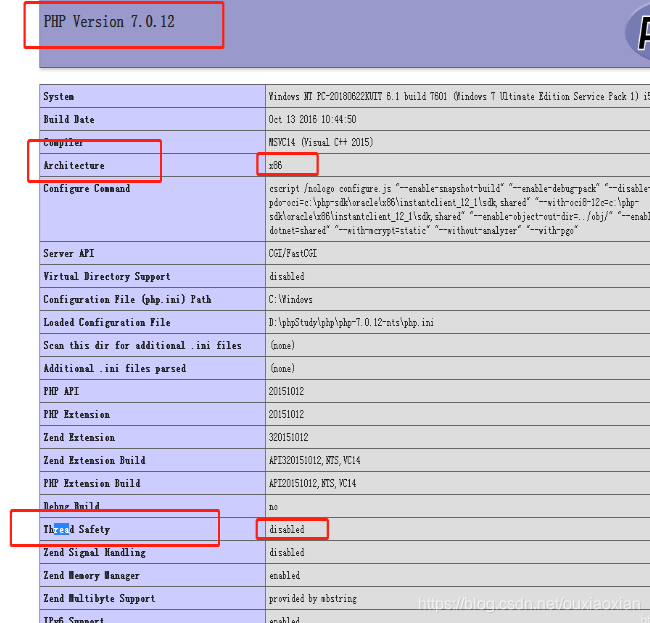Select the Server API label
Viewport: 650px width, 623px height.
click(x=69, y=253)
